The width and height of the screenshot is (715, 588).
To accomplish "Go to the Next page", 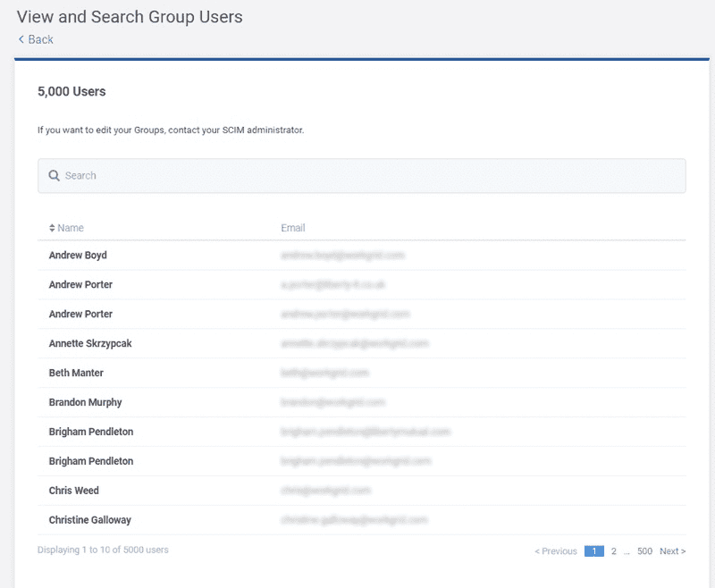I will pos(673,551).
